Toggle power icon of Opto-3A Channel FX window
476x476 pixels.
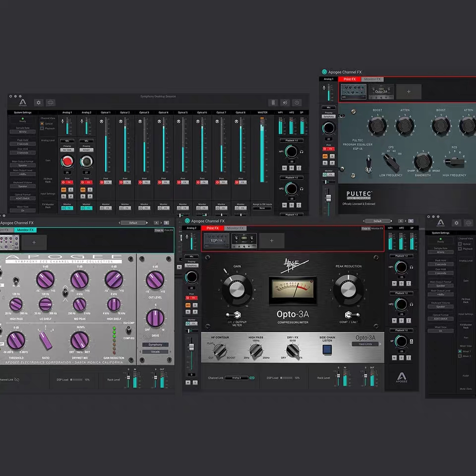[187, 221]
